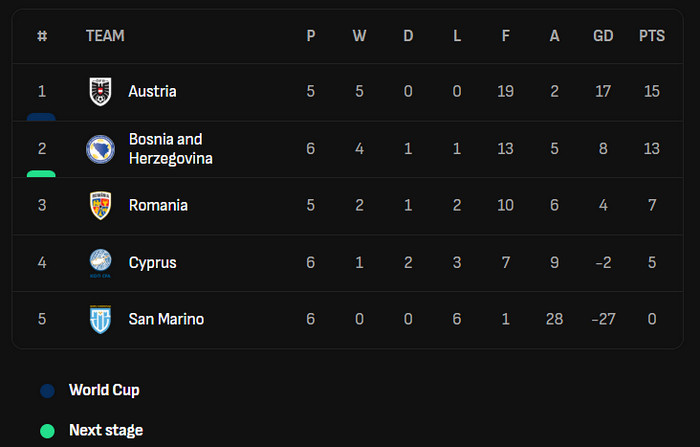Viewport: 700px width, 447px height.
Task: Open the Bosnia and Herzegovina team link
Action: click(170, 149)
